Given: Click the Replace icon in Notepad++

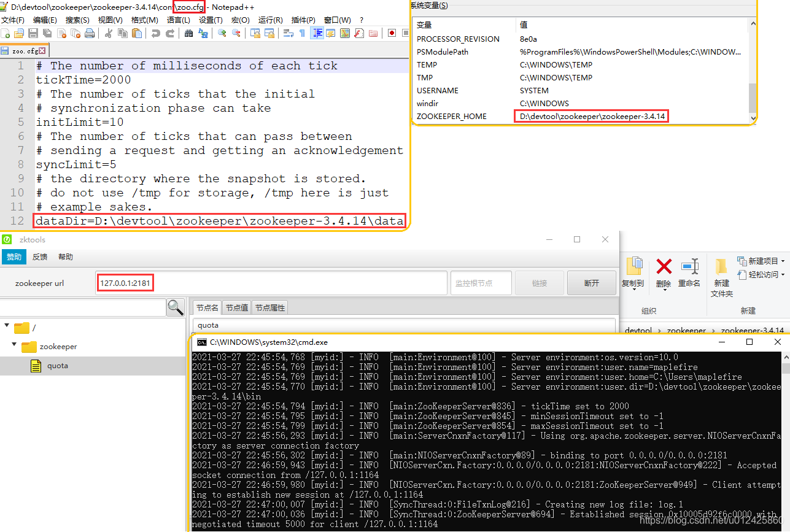Looking at the screenshot, I should click(x=203, y=33).
